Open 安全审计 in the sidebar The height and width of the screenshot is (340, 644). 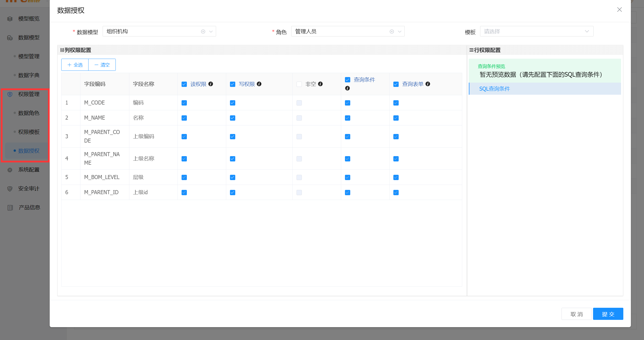(29, 189)
